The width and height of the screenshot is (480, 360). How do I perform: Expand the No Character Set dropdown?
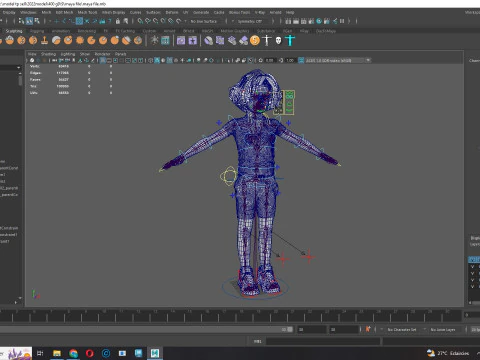(403, 329)
